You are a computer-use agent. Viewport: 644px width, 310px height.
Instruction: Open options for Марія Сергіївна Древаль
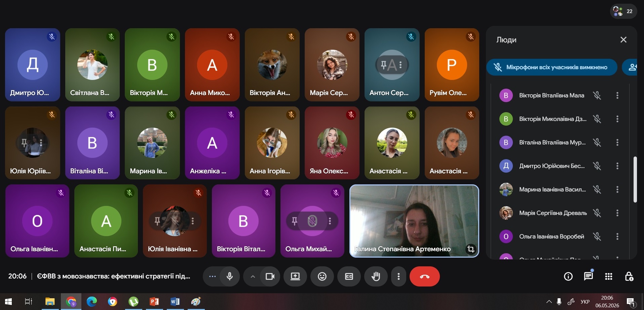tap(617, 213)
